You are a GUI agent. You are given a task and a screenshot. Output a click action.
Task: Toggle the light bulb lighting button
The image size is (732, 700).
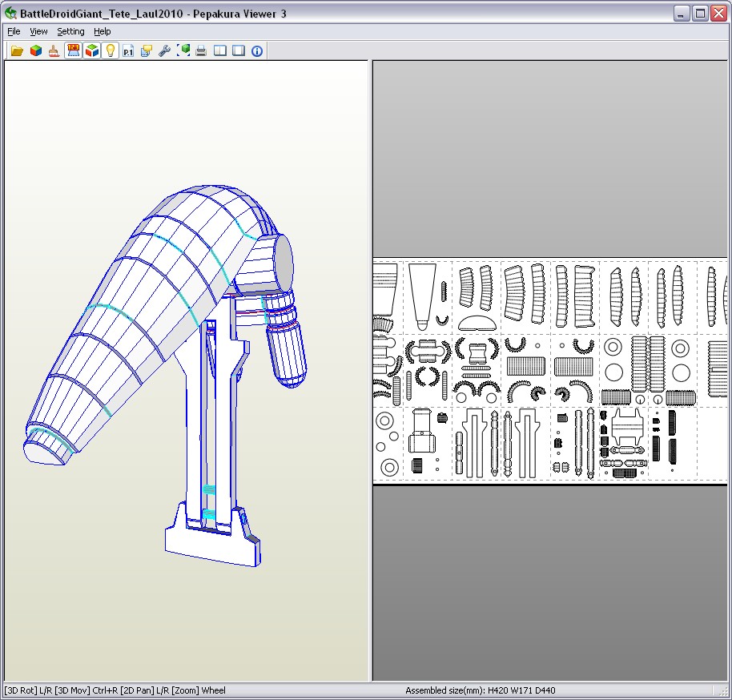pyautogui.click(x=111, y=50)
